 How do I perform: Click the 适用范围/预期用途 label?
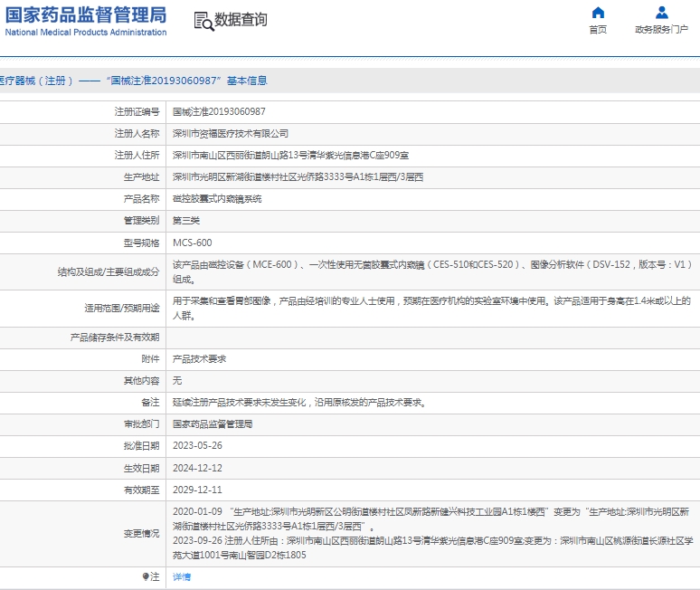[121, 309]
